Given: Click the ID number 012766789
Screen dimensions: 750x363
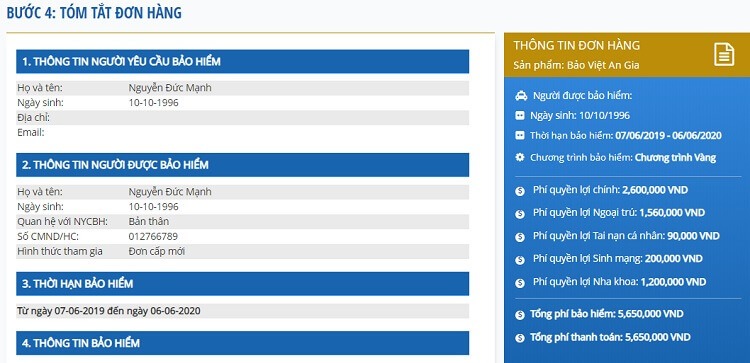Looking at the screenshot, I should pyautogui.click(x=154, y=236).
